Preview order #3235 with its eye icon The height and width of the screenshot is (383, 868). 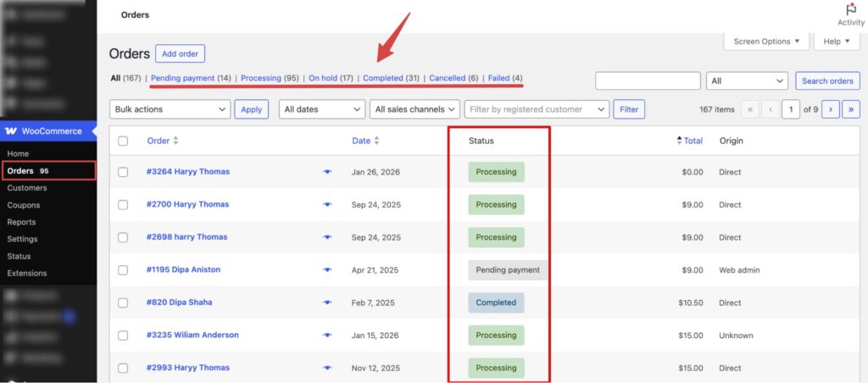pos(327,335)
